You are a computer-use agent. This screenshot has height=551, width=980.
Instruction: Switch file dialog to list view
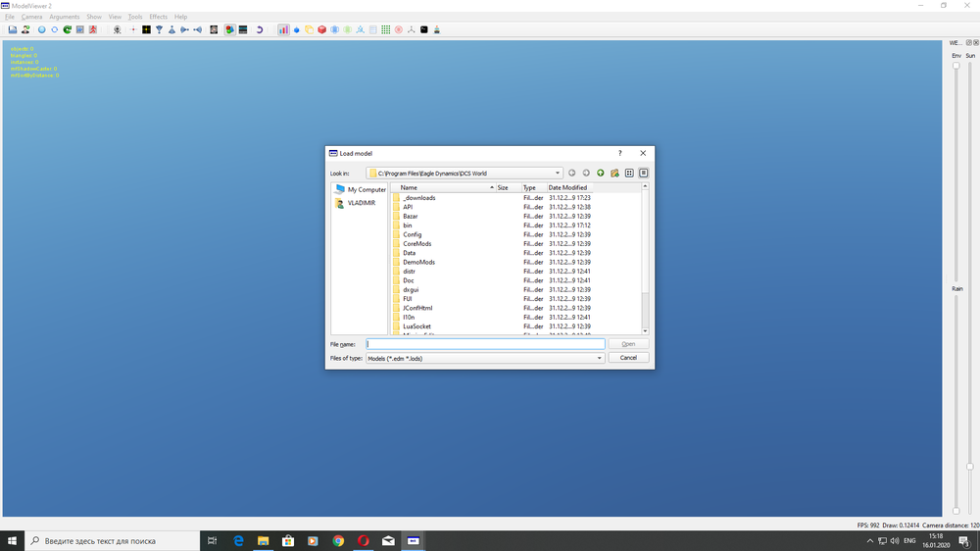pyautogui.click(x=629, y=174)
